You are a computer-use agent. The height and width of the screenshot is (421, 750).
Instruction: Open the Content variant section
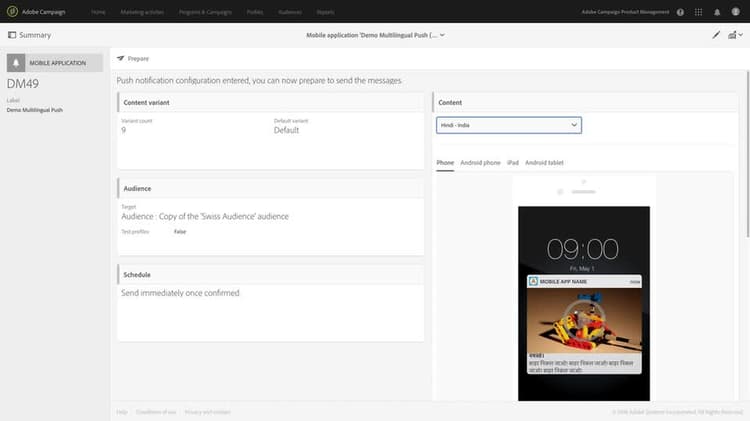[x=270, y=102]
